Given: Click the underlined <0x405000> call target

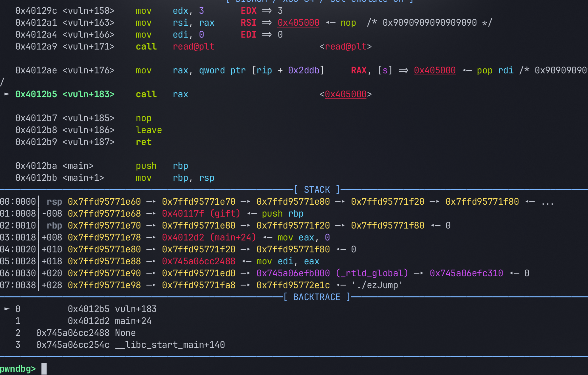Looking at the screenshot, I should pos(346,94).
